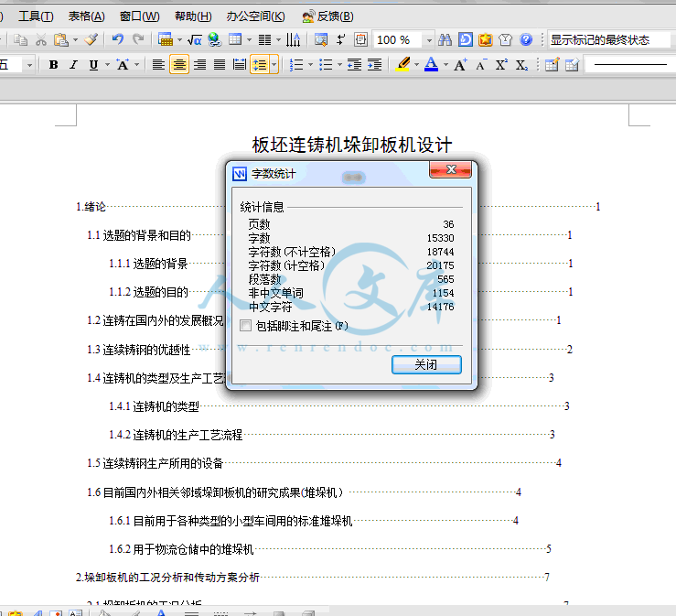This screenshot has width=676, height=616.
Task: Click TOC entry 1.5 连续铸钢生产所用的设备
Action: tap(155, 463)
